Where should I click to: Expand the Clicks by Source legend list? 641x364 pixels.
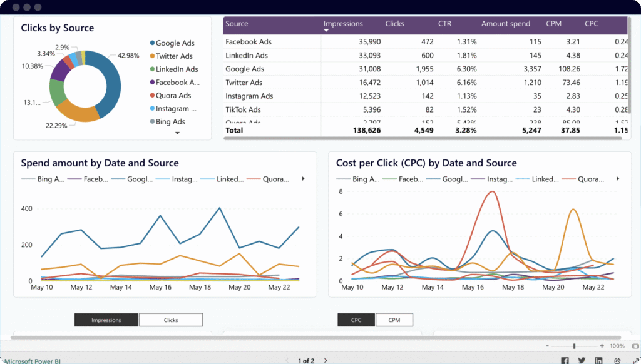(x=177, y=133)
